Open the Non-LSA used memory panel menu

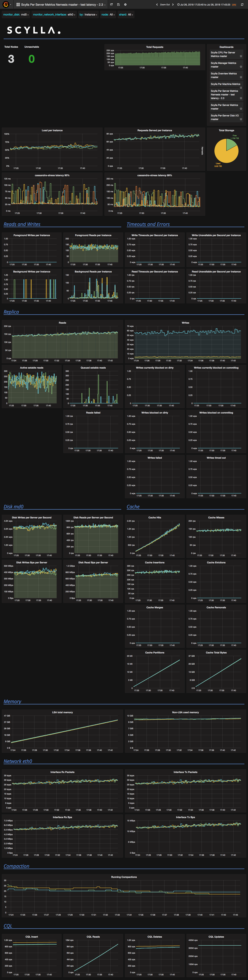(185, 712)
